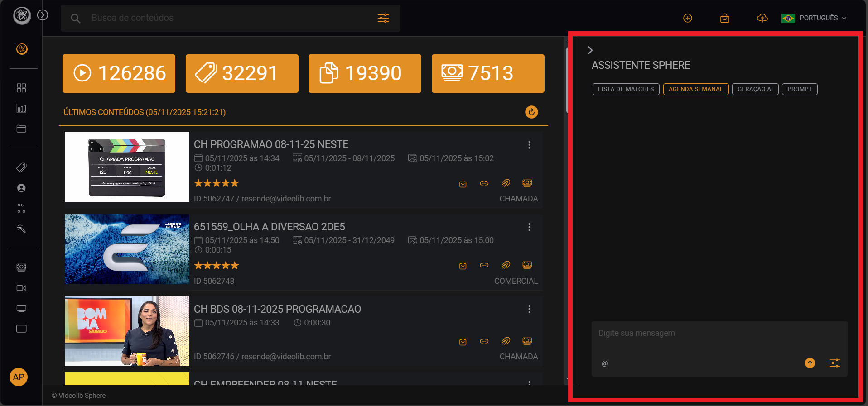Click attachment clip icon for 651559_OLHA A DIVERSAO
This screenshot has width=868, height=406.
click(x=506, y=265)
